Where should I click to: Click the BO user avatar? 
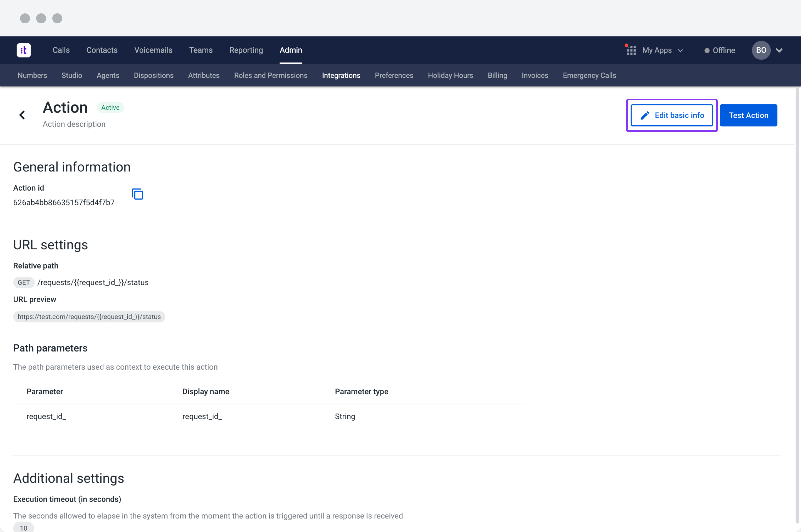click(x=761, y=50)
